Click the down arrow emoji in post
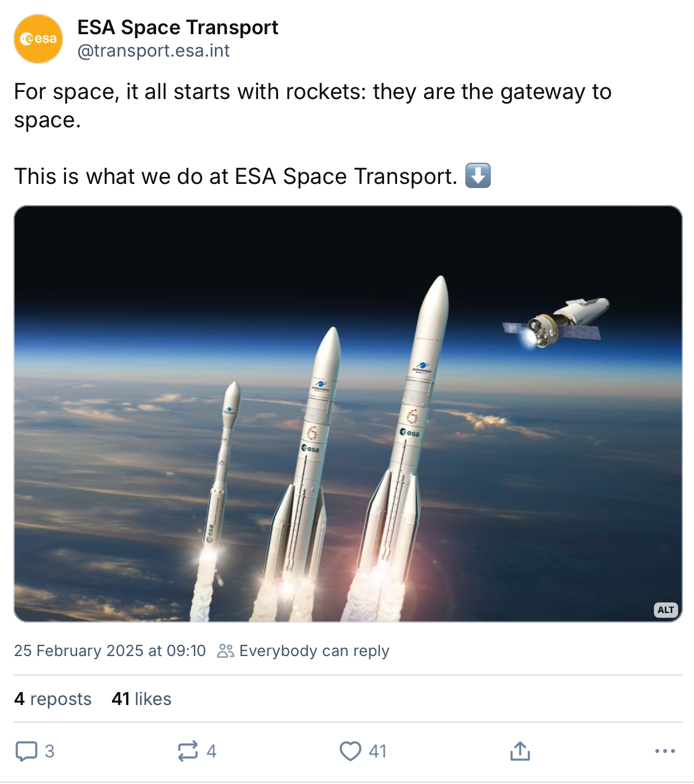Screen dimensions: 694x784 478,176
